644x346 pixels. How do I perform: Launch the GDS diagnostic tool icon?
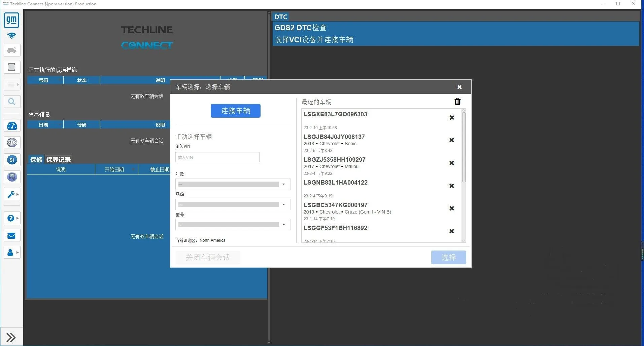[12, 143]
